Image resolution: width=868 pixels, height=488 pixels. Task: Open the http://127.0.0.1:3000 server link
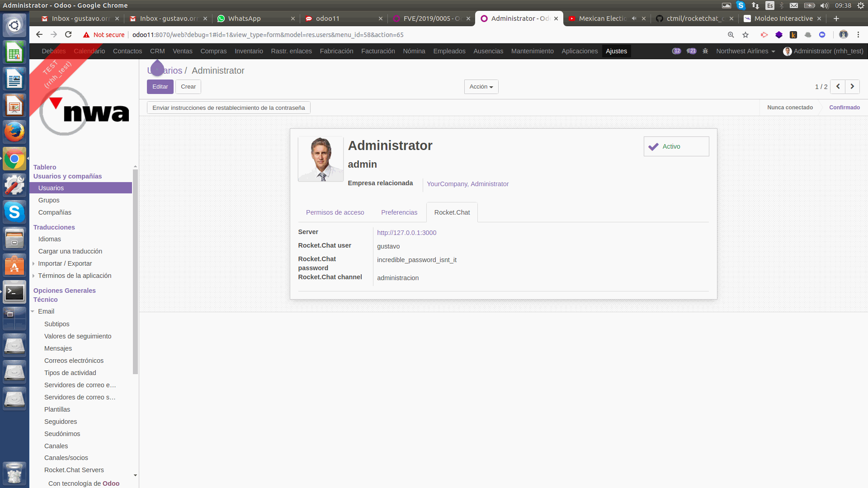(406, 233)
